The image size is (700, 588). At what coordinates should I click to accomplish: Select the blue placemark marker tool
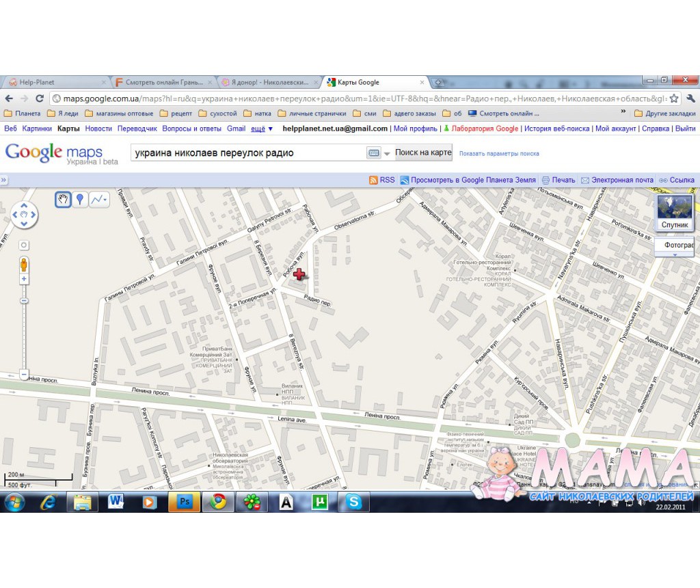80,200
